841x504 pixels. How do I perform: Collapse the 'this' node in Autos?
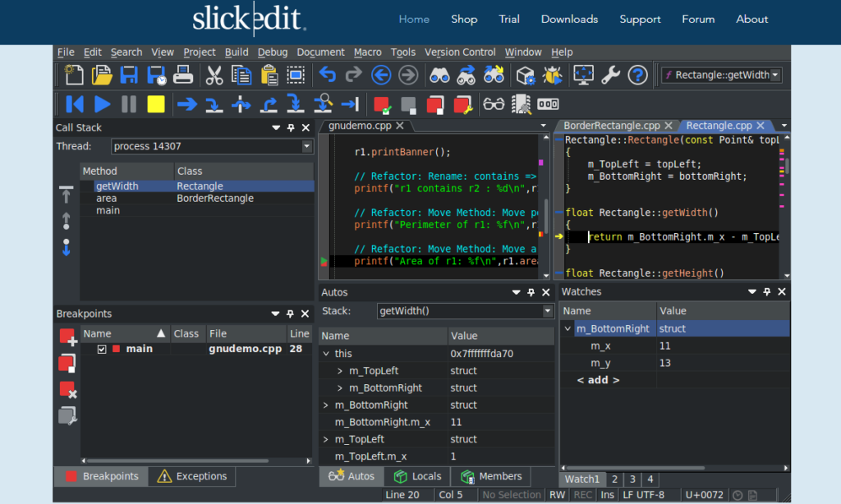coord(326,353)
